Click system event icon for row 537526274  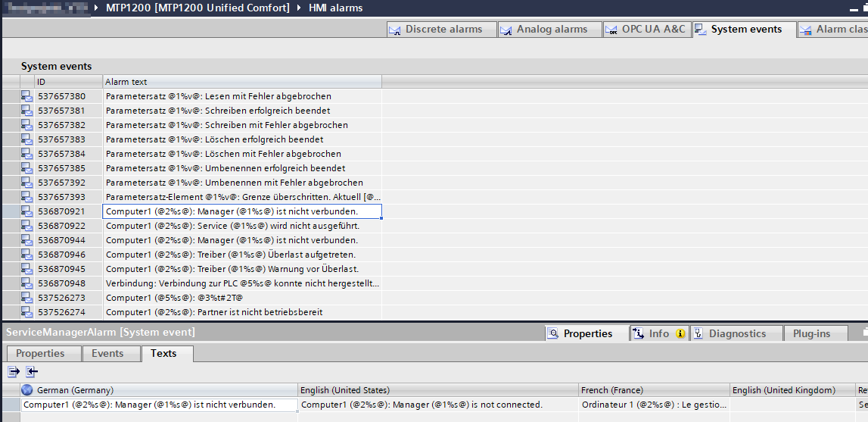pos(26,312)
